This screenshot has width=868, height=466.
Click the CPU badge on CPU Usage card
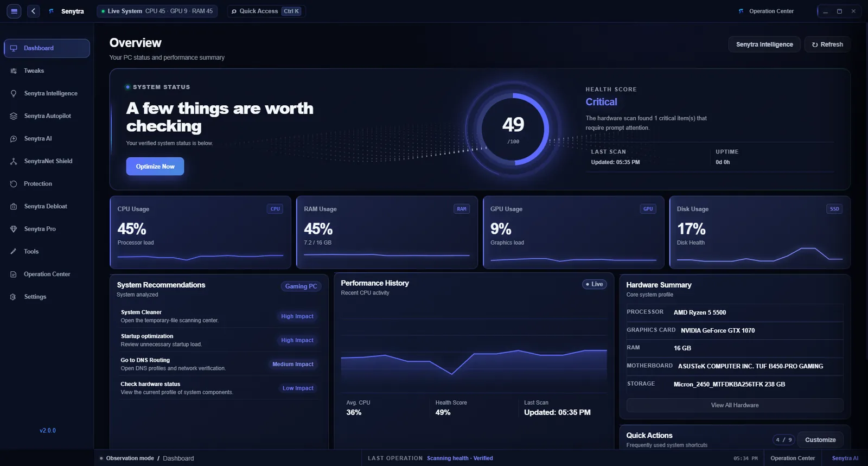pos(276,209)
